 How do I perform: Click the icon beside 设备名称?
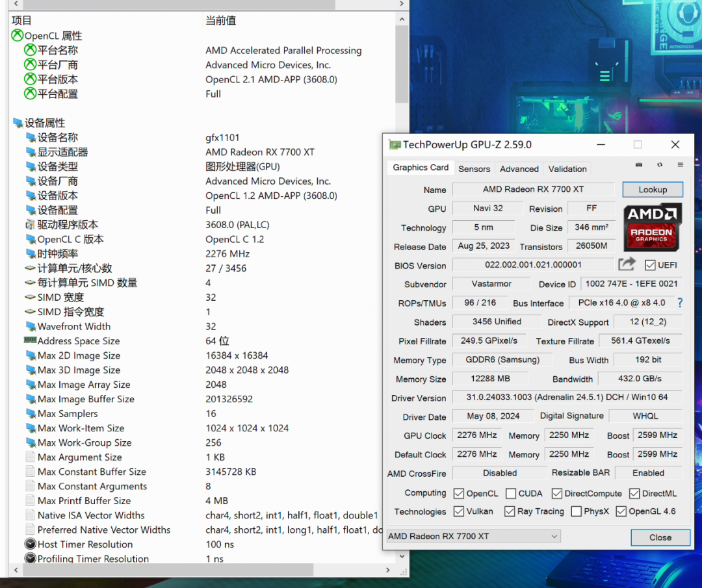point(31,137)
